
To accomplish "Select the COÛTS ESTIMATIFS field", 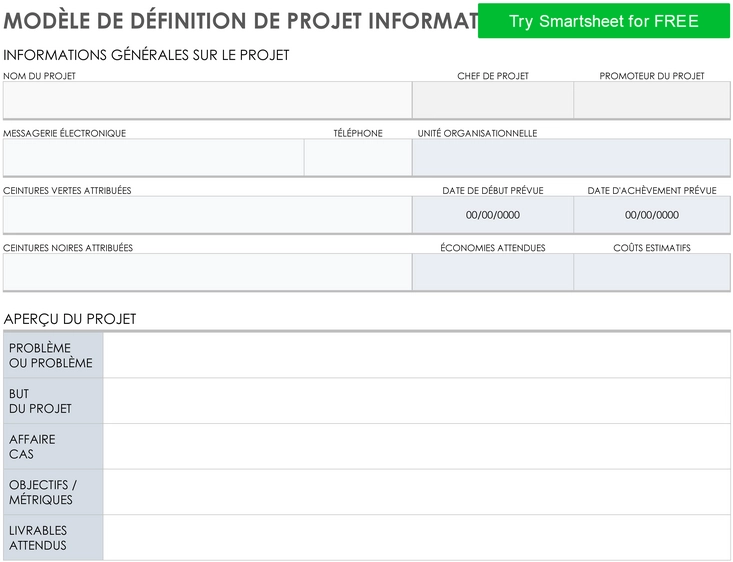I will point(652,272).
